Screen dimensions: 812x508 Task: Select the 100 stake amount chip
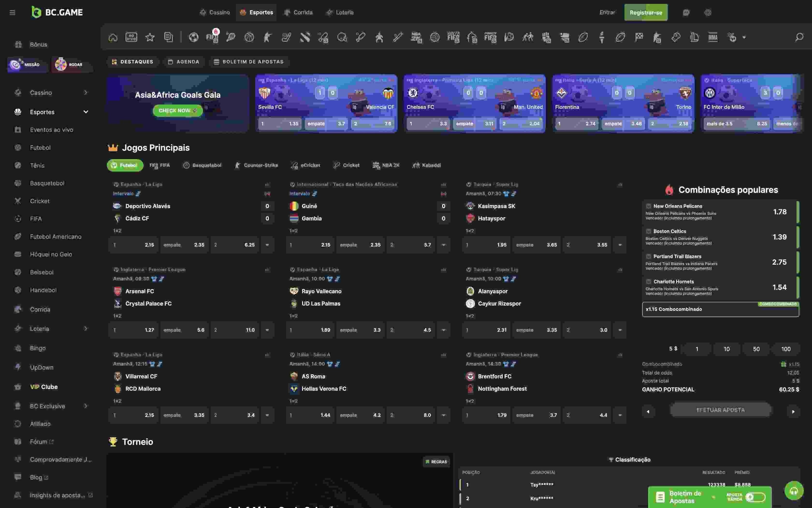(786, 349)
